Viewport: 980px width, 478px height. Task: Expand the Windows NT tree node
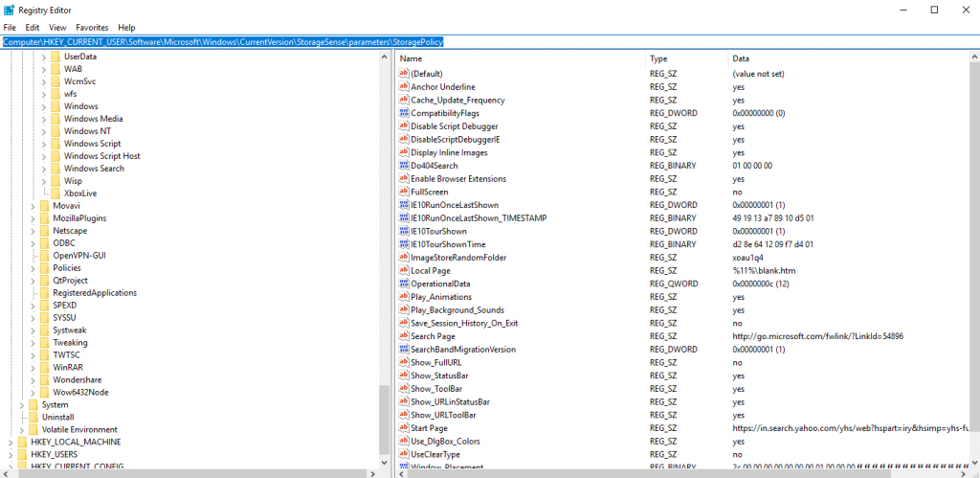[x=44, y=131]
